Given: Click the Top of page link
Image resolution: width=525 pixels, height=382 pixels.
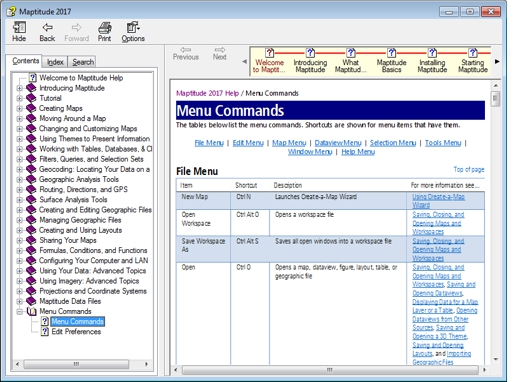Looking at the screenshot, I should pos(469,169).
